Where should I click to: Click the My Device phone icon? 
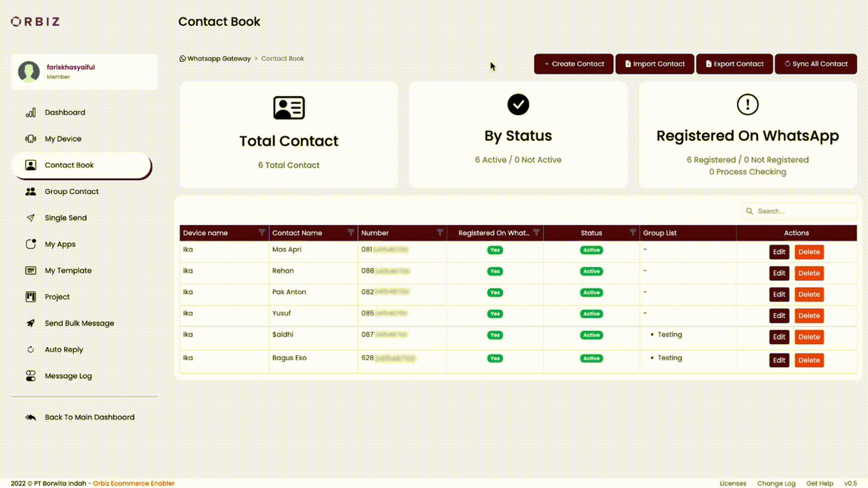pos(31,139)
